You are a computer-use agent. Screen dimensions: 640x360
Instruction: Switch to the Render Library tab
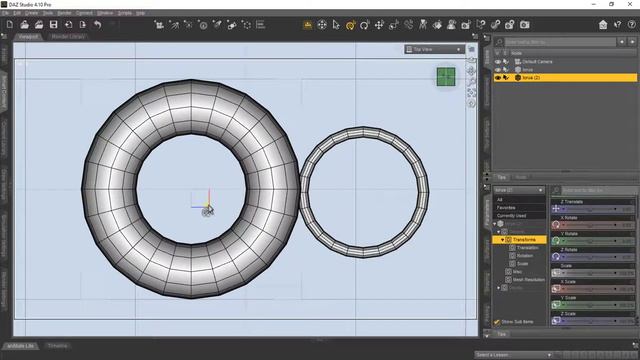68,37
